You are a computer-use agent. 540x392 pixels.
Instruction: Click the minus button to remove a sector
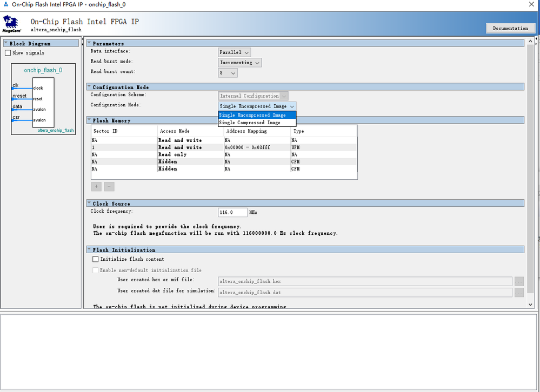pyautogui.click(x=109, y=186)
